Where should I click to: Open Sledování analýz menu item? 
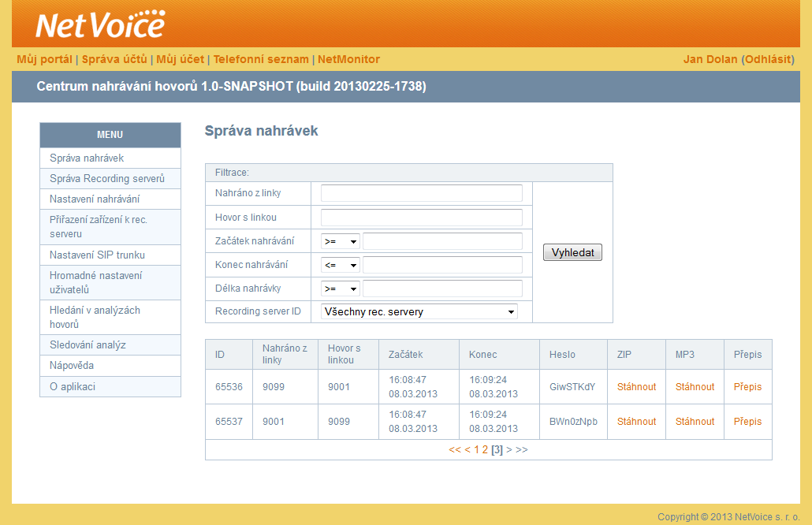click(110, 344)
